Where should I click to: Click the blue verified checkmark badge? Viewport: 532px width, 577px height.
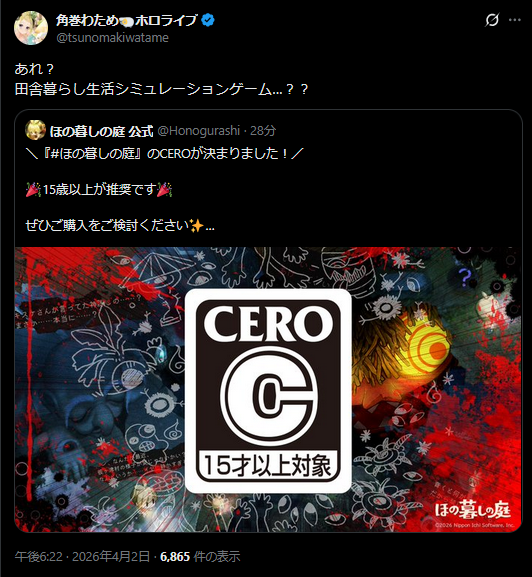pyautogui.click(x=208, y=20)
